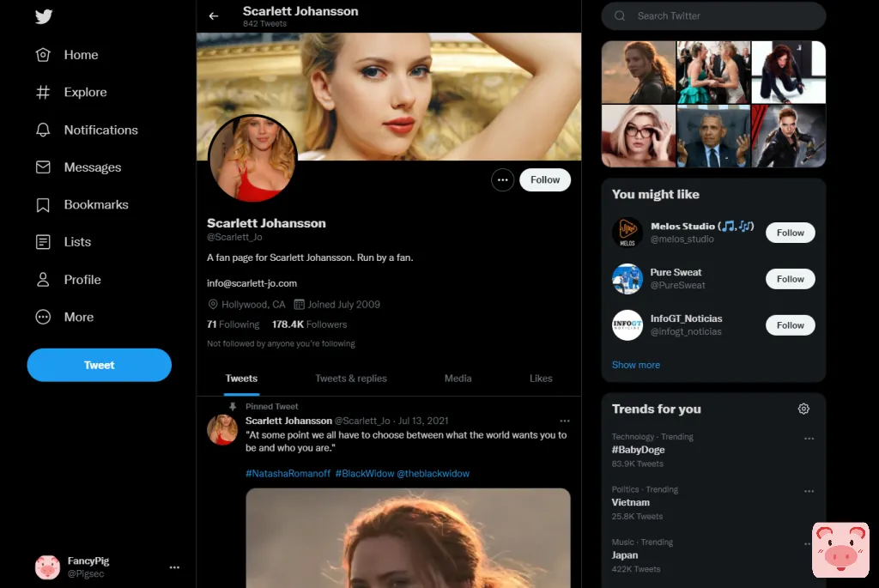Open FancyPig account switcher menu
Viewport: 879px width, 588px height.
click(x=174, y=567)
